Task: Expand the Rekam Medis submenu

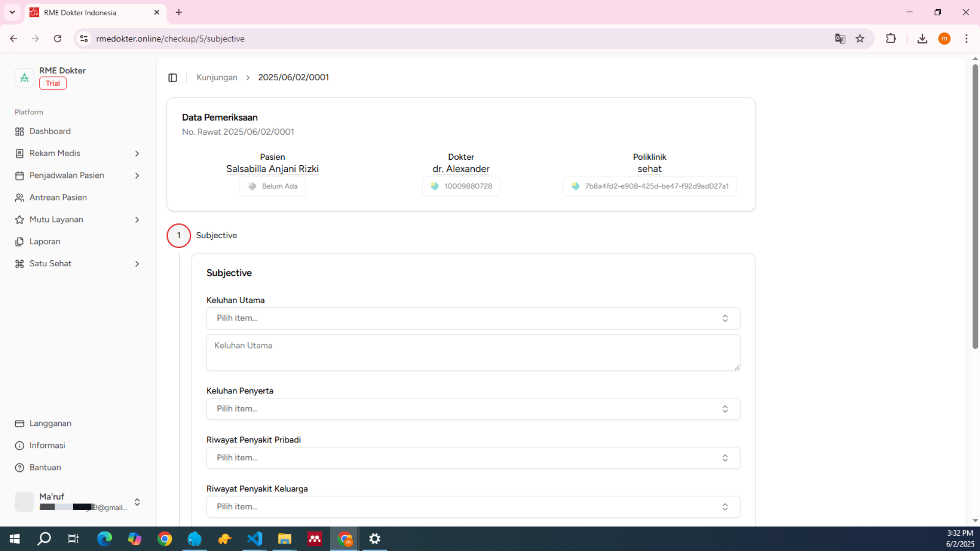Action: [x=137, y=154]
